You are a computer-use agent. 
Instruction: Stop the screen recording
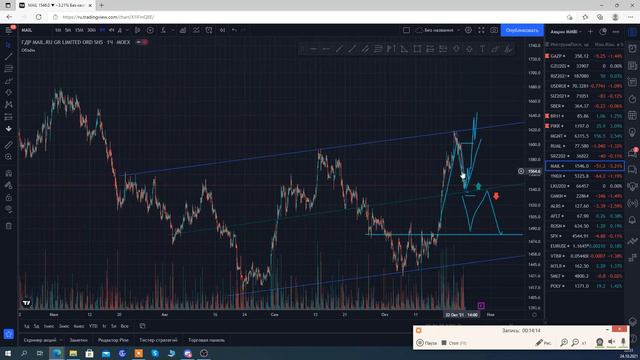pos(454,343)
